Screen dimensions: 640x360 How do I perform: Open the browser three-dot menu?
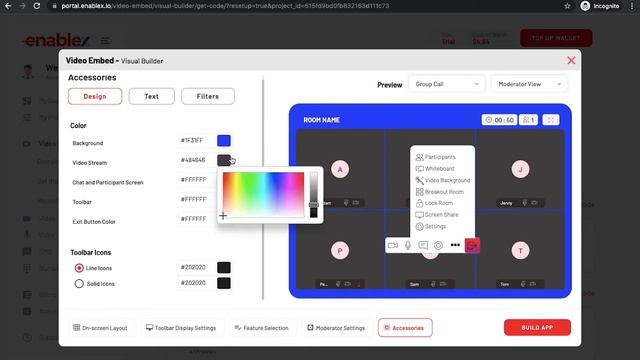pyautogui.click(x=632, y=6)
